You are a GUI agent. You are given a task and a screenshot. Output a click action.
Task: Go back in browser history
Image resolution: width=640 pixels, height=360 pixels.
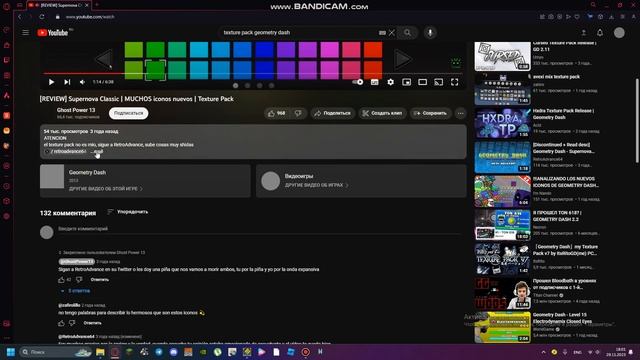[x=19, y=17]
